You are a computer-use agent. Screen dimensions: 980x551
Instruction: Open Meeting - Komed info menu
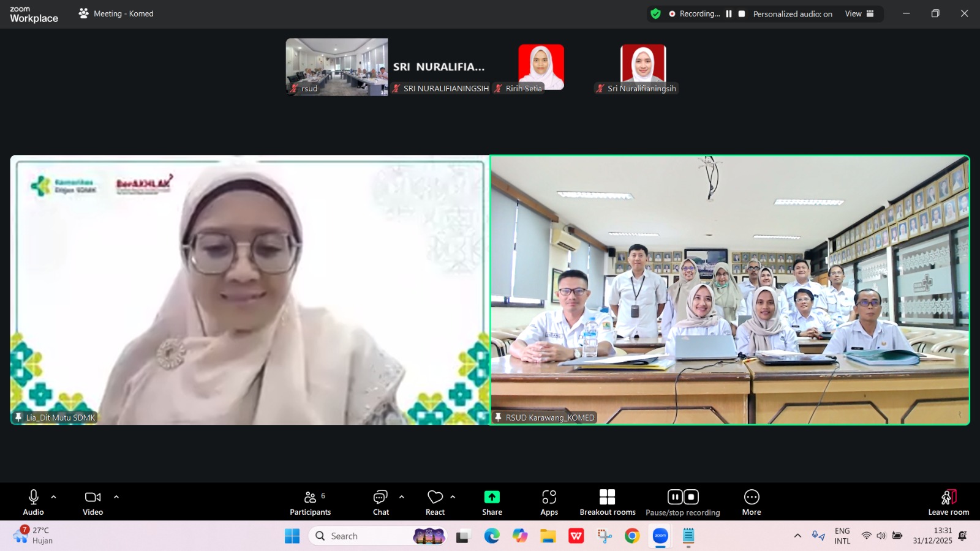coord(116,13)
